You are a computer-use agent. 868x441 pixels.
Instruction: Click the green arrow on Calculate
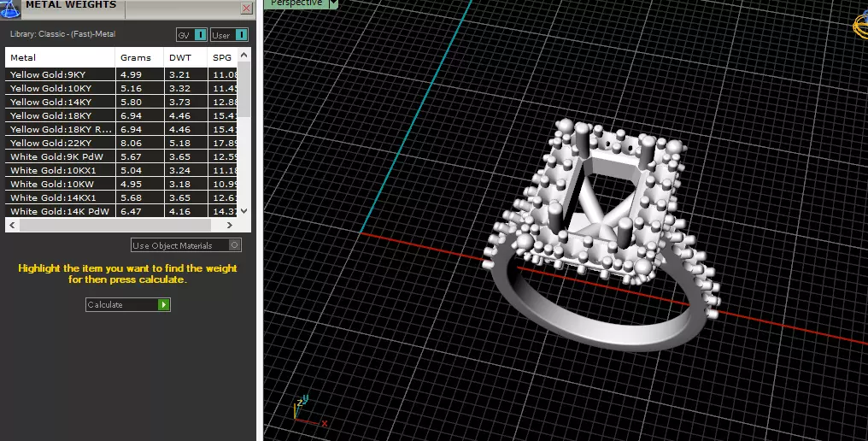[x=164, y=305]
